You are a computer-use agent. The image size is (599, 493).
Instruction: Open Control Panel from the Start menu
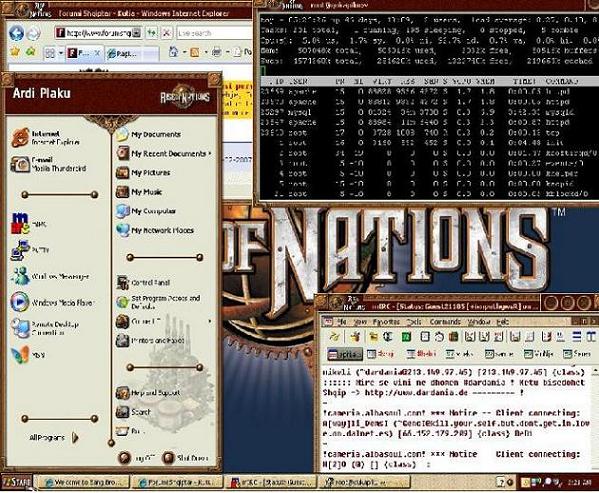pos(143,283)
